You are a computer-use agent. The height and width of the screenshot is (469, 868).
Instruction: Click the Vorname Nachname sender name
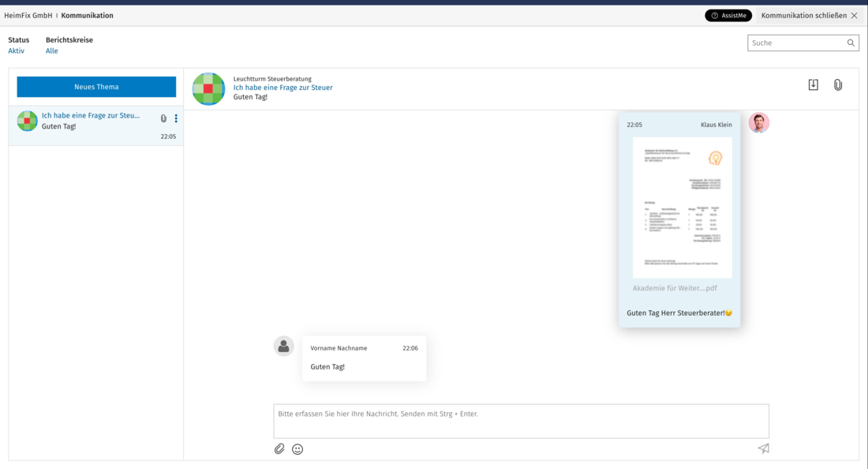coord(339,348)
